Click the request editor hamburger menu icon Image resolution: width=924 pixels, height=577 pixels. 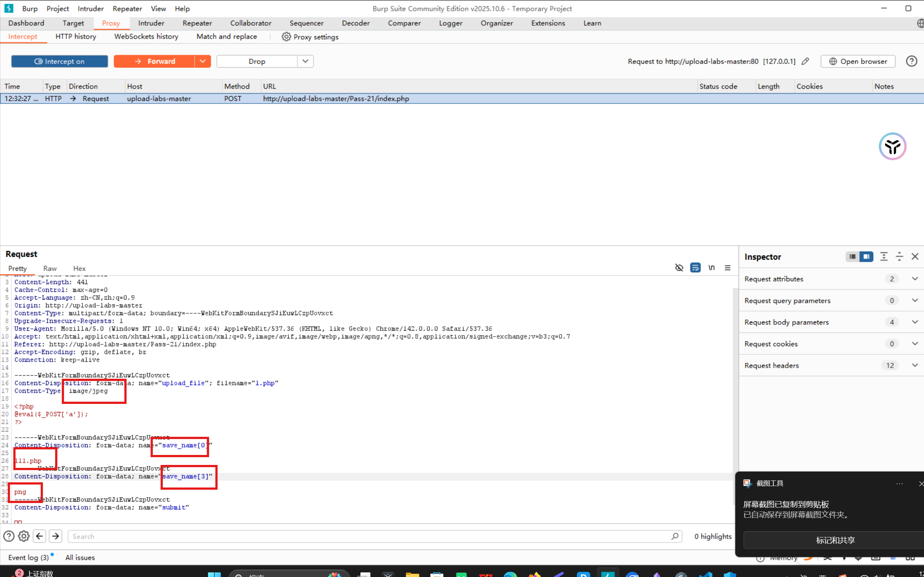pyautogui.click(x=728, y=268)
